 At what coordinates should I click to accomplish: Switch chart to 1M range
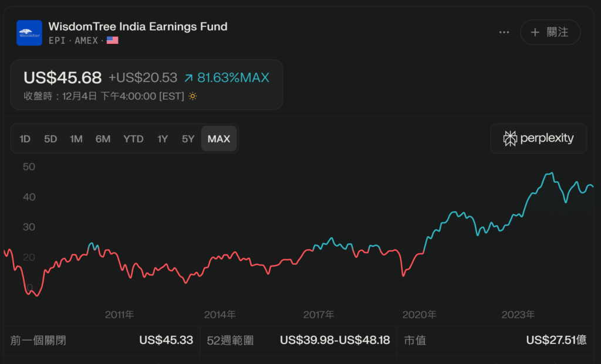tap(76, 139)
